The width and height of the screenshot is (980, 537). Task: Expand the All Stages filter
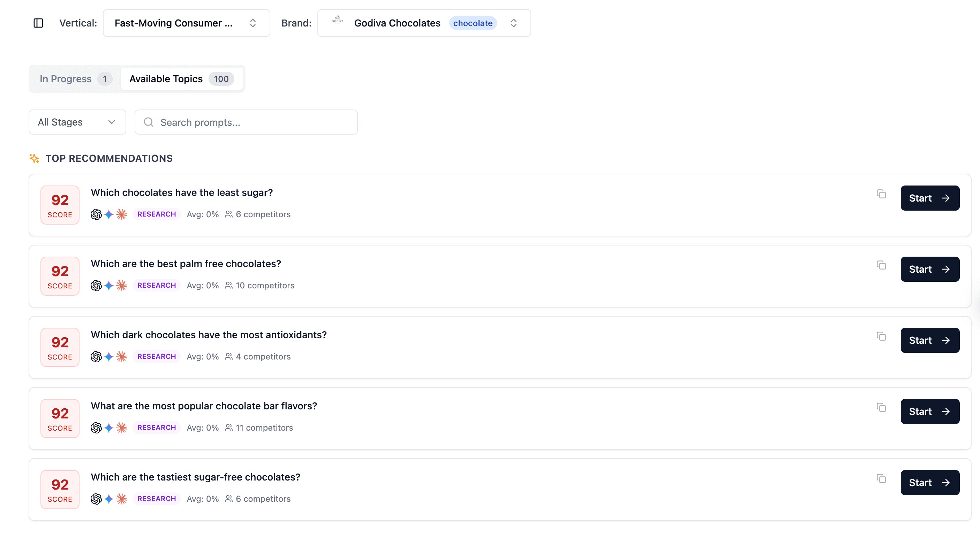coord(77,122)
